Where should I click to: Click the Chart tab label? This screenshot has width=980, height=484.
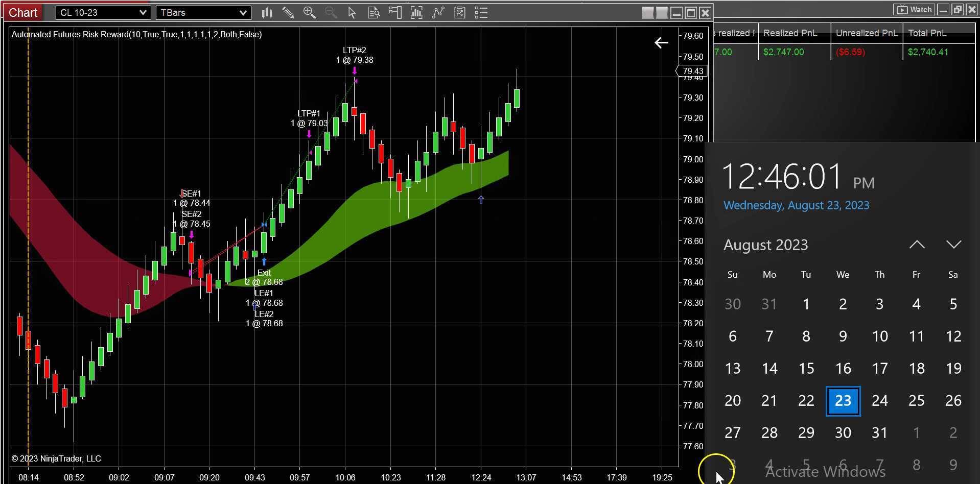22,12
